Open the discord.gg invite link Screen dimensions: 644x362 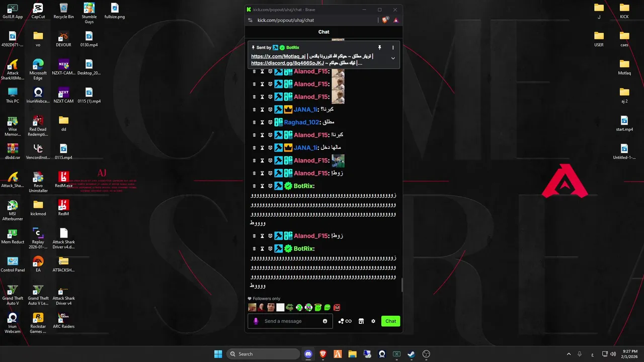pos(287,63)
